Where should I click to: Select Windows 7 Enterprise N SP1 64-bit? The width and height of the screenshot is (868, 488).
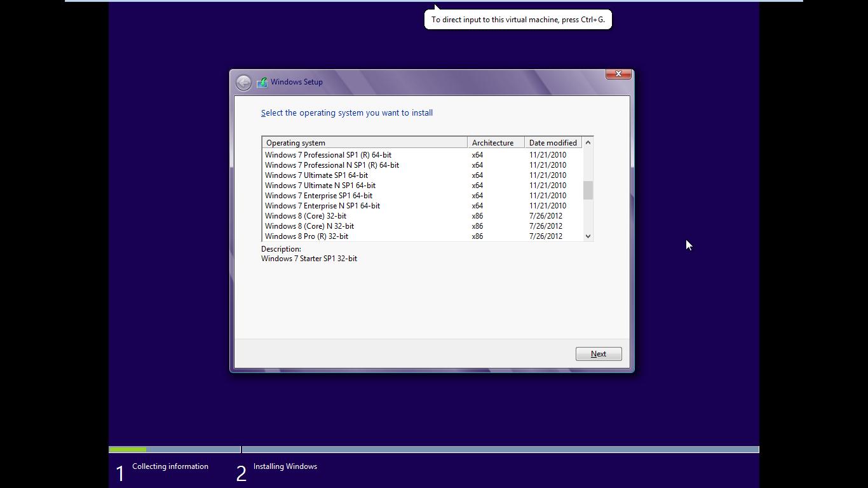[422, 206]
